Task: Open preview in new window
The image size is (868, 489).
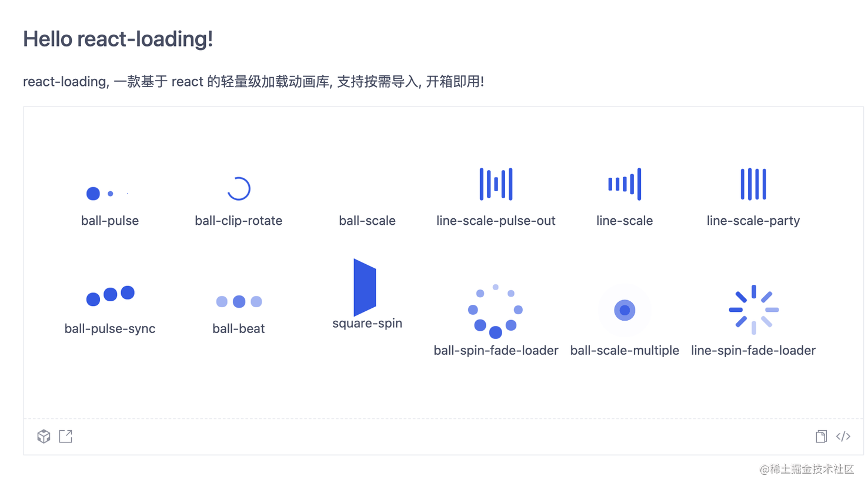Action: click(x=65, y=436)
